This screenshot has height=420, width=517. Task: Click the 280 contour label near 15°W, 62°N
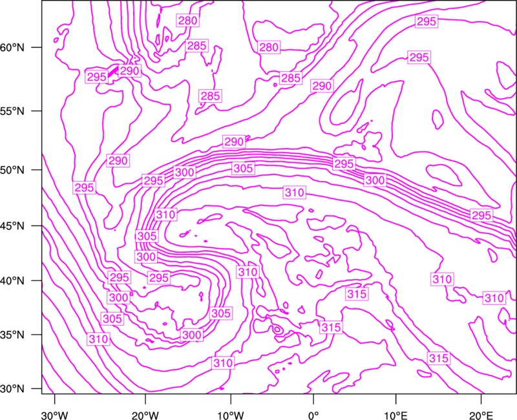[x=187, y=21]
